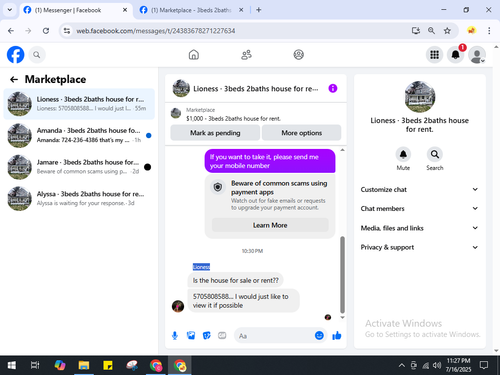The width and height of the screenshot is (500, 375).
Task: Switch to Marketplace - 3beds 2baths tab
Action: coord(192,10)
